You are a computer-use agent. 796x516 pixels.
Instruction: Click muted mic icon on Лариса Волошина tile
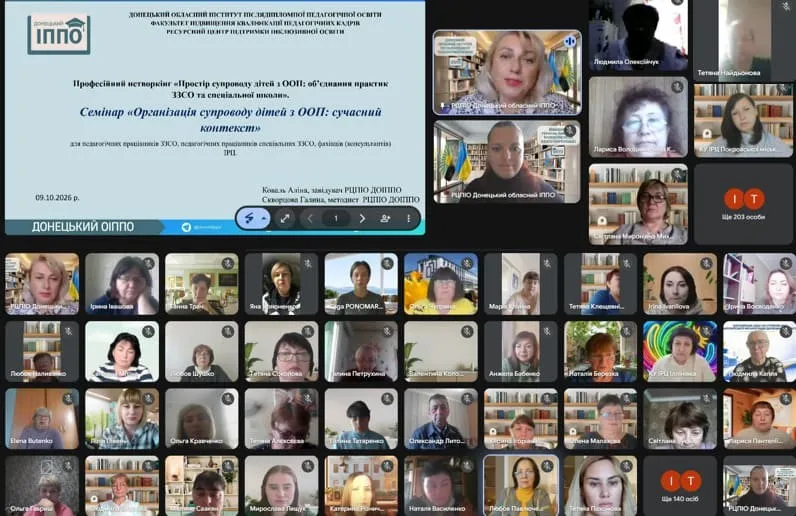click(x=677, y=87)
